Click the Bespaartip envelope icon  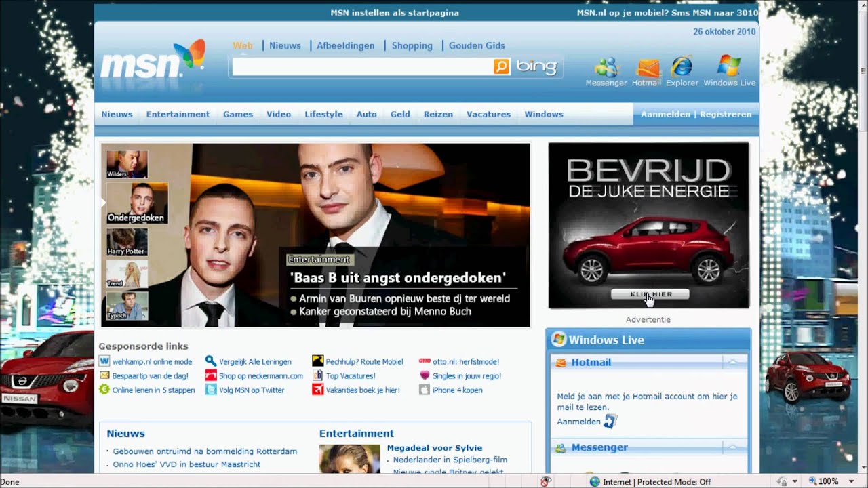click(104, 375)
